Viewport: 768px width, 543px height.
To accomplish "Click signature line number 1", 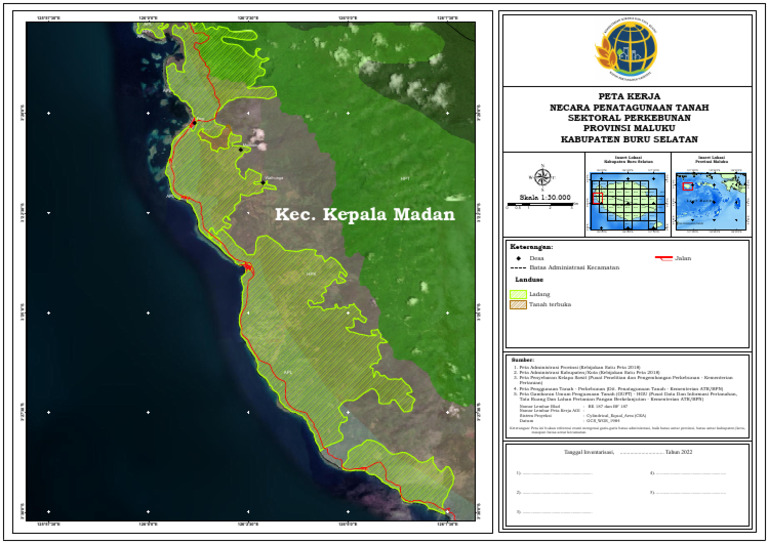I will point(554,473).
